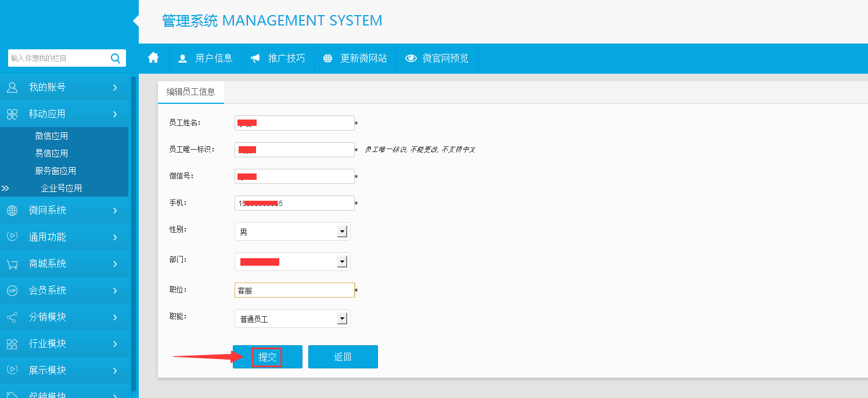Click the double-chevron icon beside 企业号应用

[5, 189]
